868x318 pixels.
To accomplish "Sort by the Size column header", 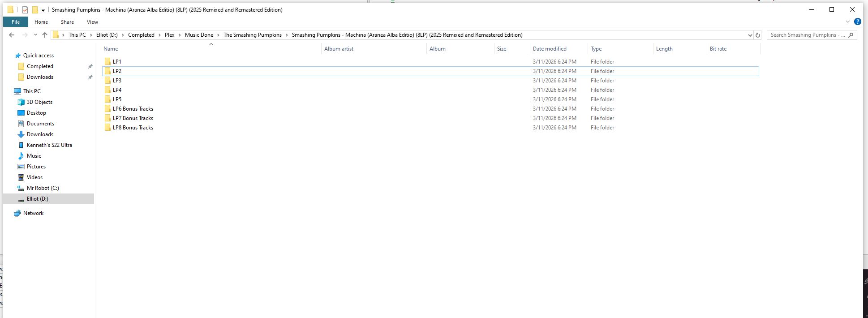I will point(502,49).
